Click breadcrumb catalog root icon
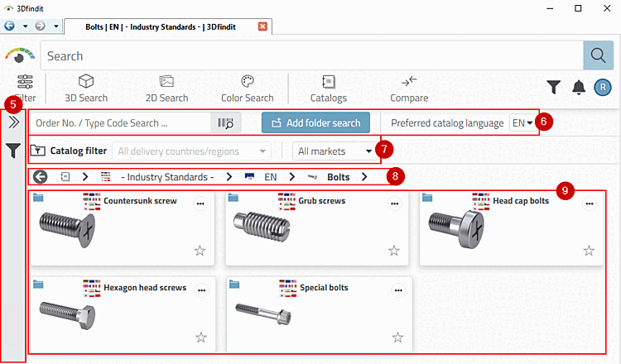This screenshot has width=621, height=364. [x=65, y=177]
